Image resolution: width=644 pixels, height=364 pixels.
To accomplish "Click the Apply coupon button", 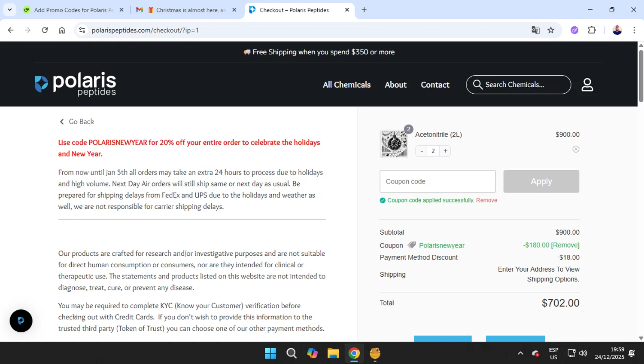I will 541,181.
